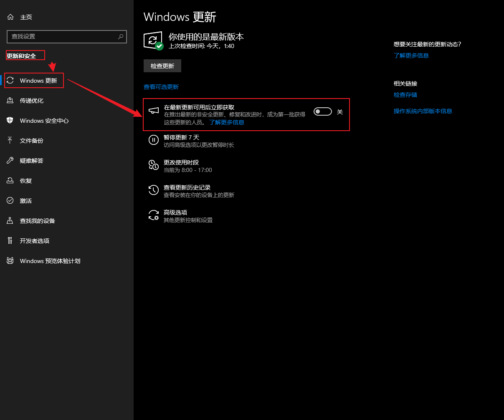Image resolution: width=504 pixels, height=420 pixels.
Task: Open 主页 in the sidebar
Action: [x=67, y=17]
